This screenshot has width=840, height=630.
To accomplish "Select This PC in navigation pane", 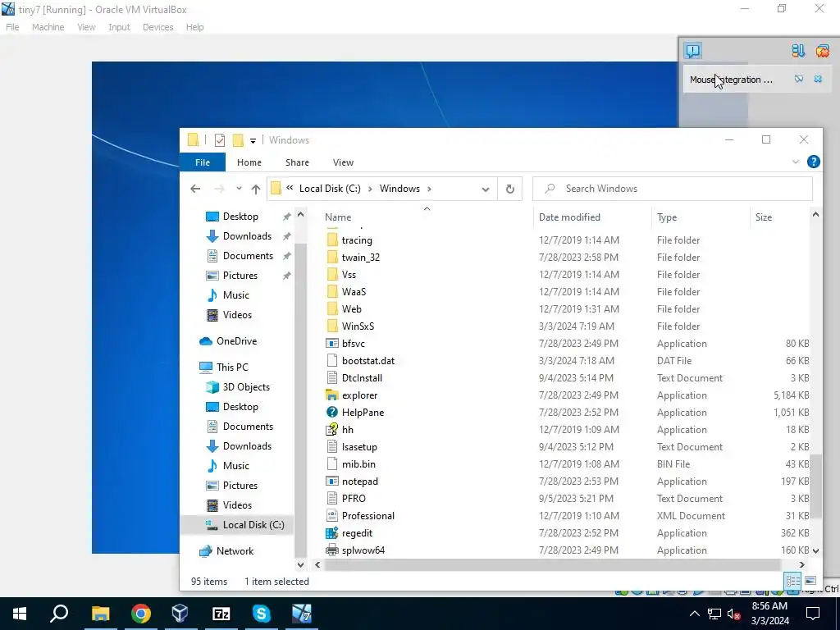I will [x=232, y=367].
